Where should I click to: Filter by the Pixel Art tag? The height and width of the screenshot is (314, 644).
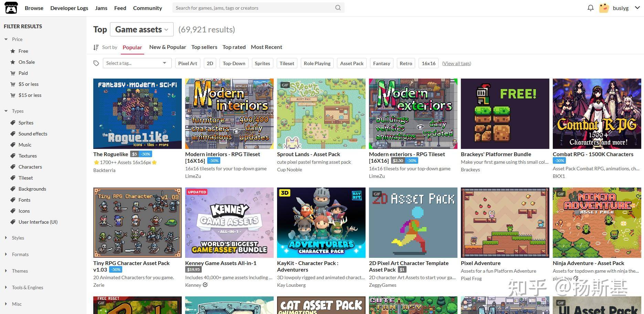[188, 63]
